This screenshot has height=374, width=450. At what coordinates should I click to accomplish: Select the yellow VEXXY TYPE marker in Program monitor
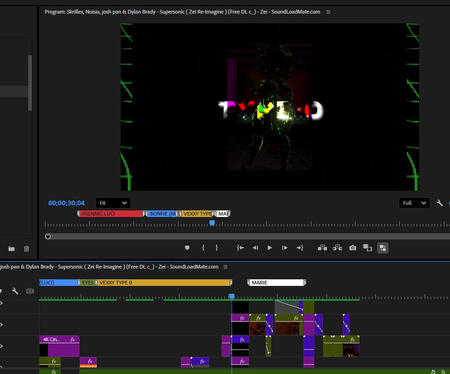click(197, 214)
